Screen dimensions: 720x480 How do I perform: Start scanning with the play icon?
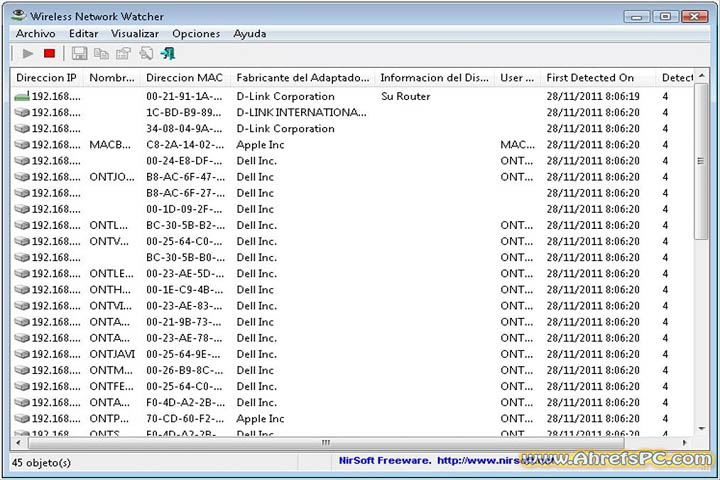point(28,54)
